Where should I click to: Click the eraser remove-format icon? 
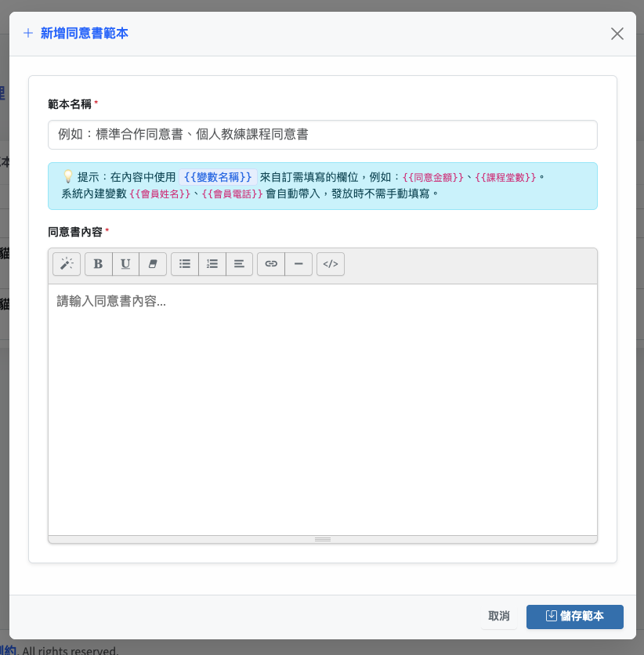pos(153,264)
